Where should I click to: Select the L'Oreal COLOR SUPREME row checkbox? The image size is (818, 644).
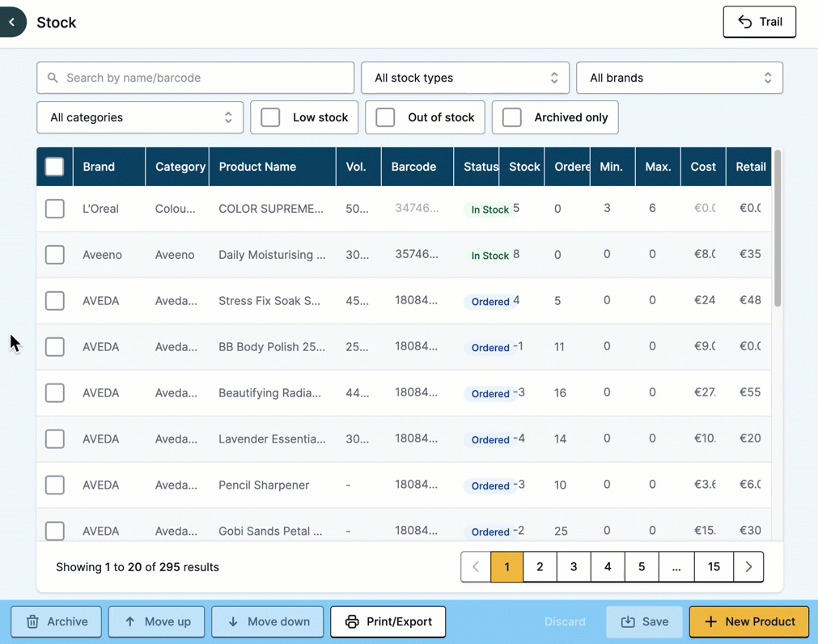click(55, 209)
